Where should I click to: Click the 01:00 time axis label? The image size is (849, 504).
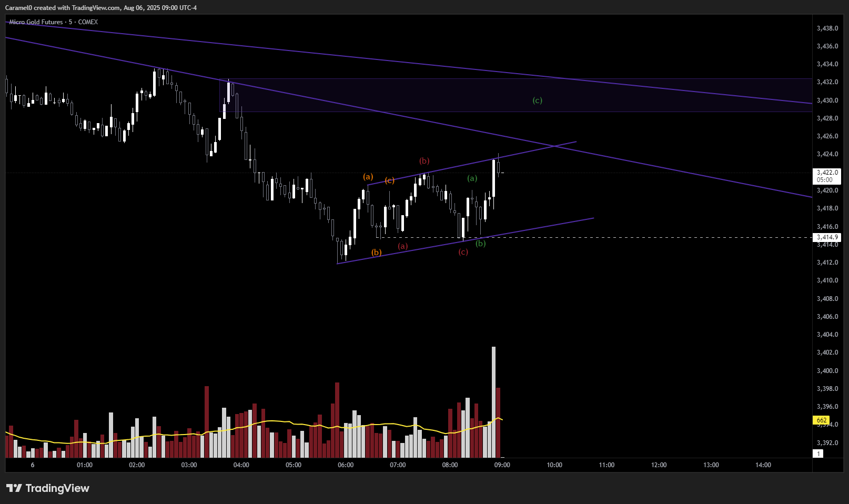point(85,465)
